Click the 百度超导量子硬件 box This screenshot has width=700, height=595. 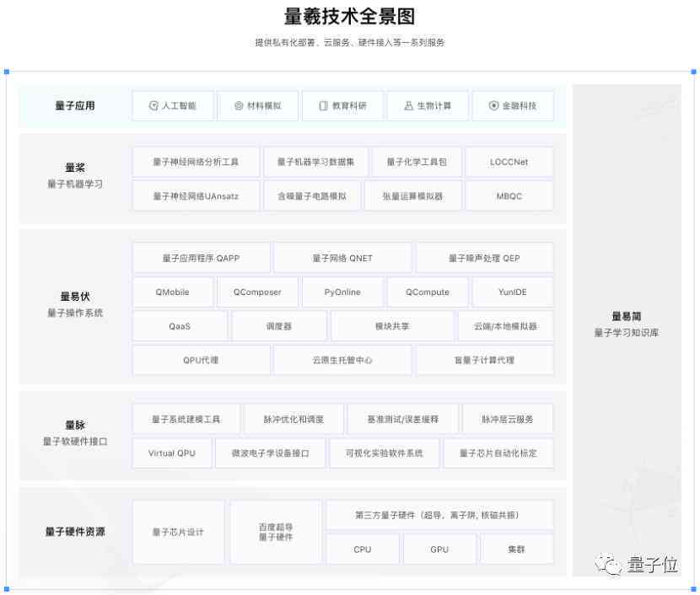coord(276,532)
